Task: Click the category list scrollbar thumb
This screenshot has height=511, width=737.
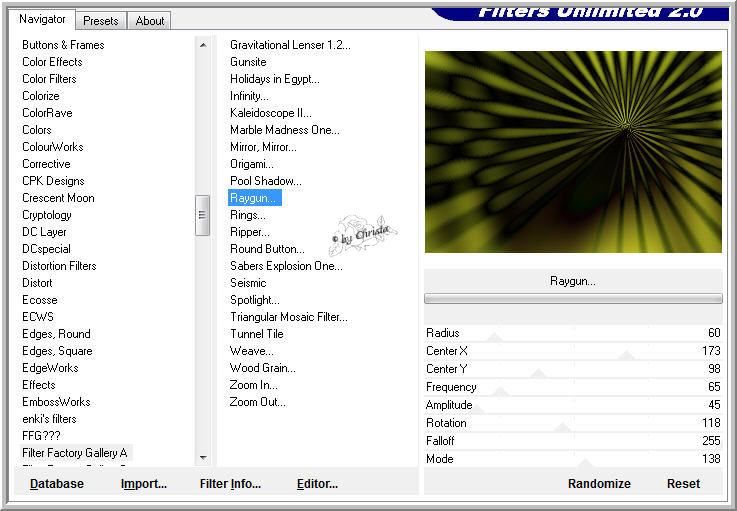Action: [x=203, y=215]
